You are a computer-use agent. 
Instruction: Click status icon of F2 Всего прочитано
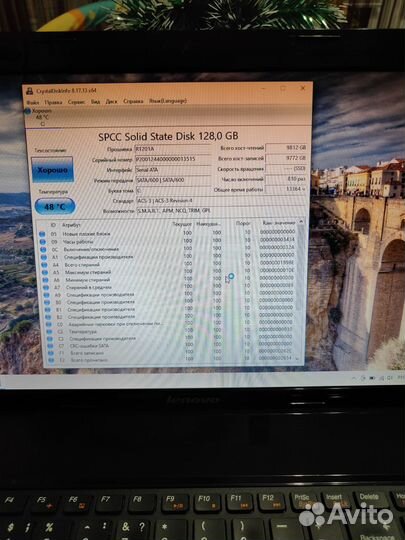point(52,360)
